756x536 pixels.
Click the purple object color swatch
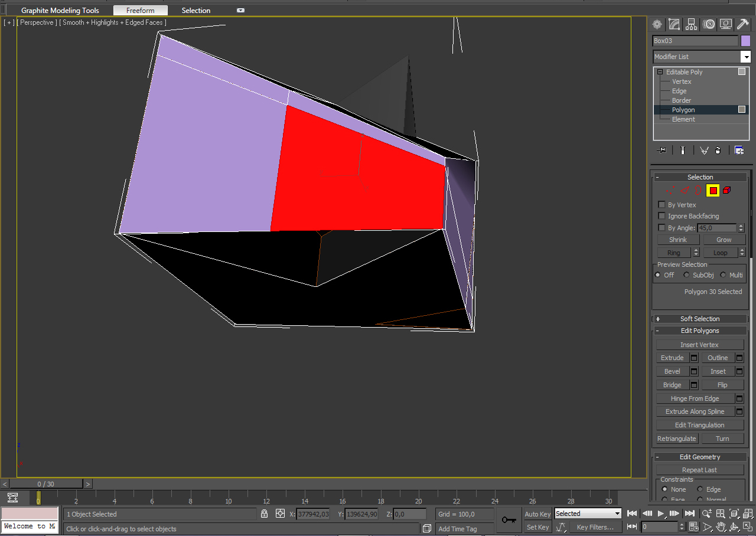745,41
